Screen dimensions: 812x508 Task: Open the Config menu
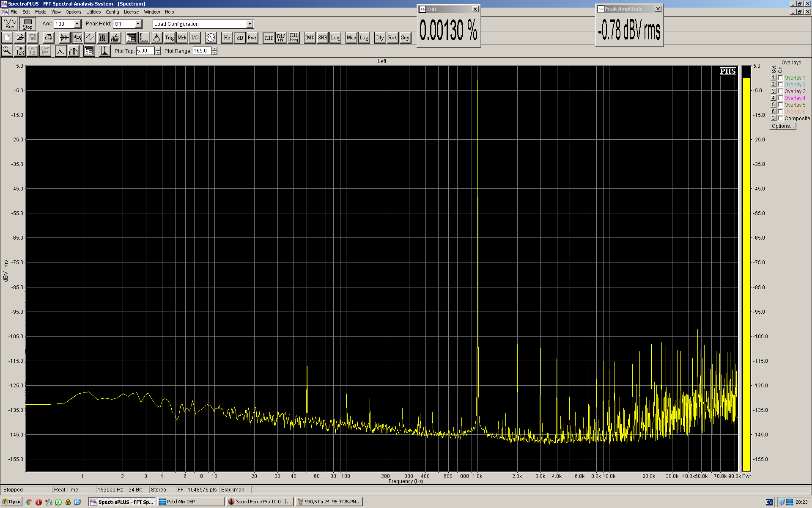(x=112, y=12)
